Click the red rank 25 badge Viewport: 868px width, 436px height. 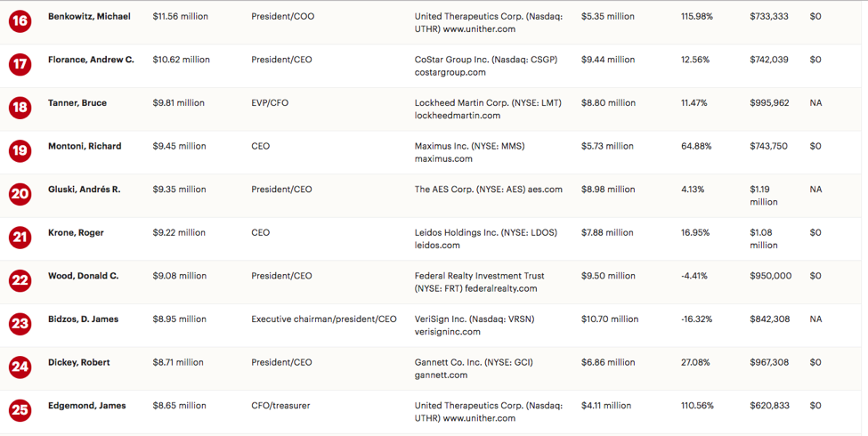pos(20,410)
